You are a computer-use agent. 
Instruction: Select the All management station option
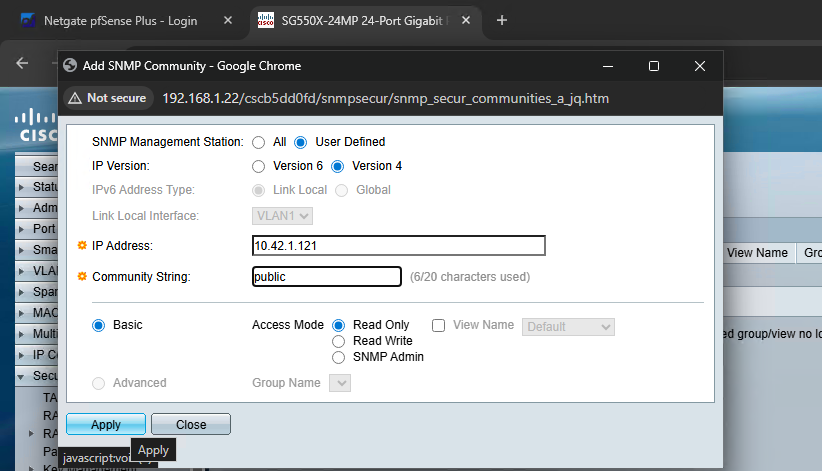pyautogui.click(x=259, y=142)
